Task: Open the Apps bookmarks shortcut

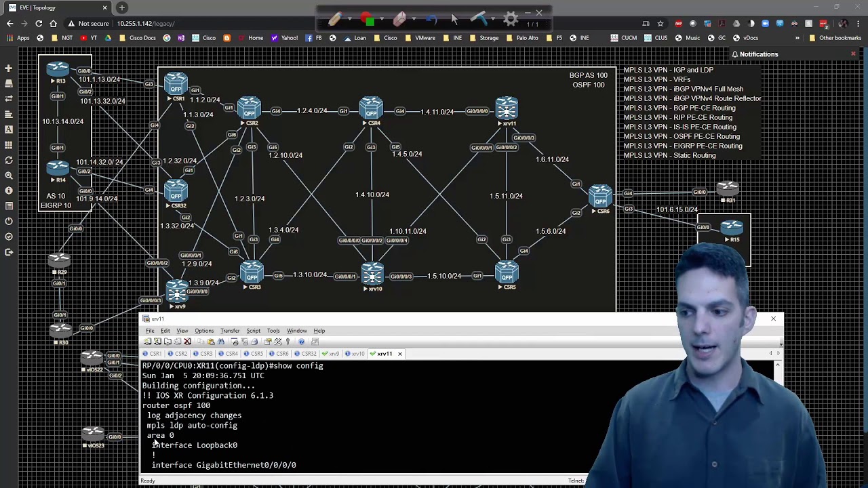Action: click(18, 38)
